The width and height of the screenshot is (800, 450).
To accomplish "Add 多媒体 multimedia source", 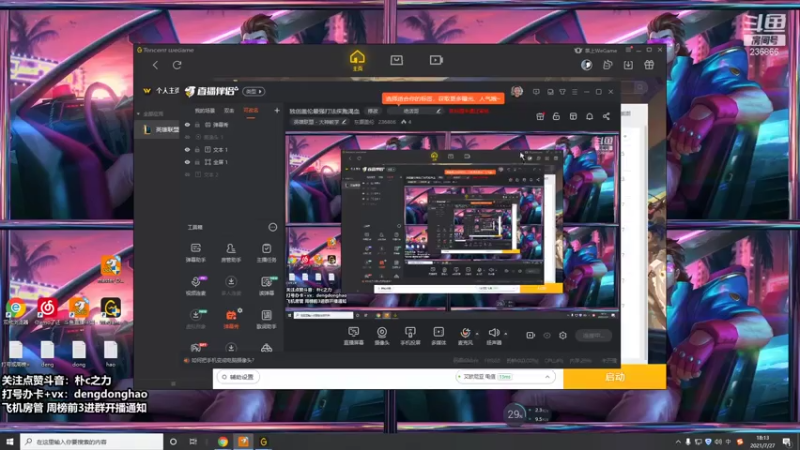I will pyautogui.click(x=439, y=336).
